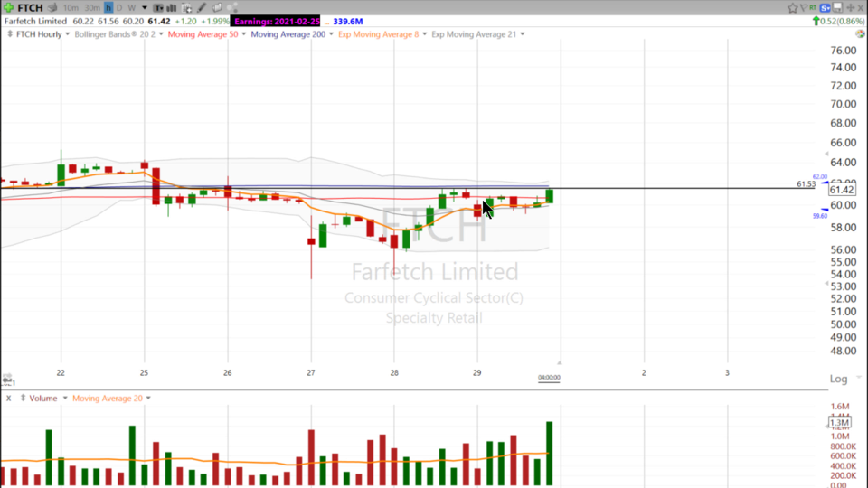Expand the Exp Moving Average 21 dropdown arrow
The image size is (868, 488).
pos(522,34)
